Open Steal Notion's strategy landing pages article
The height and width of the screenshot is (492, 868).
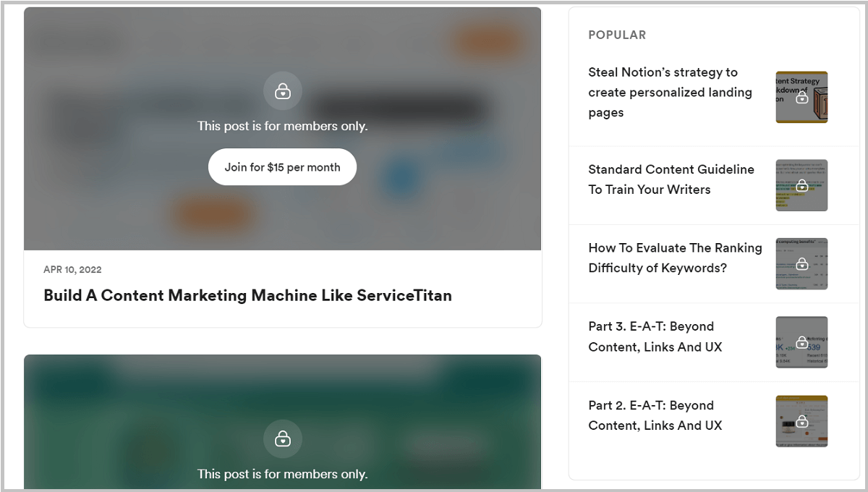point(670,93)
